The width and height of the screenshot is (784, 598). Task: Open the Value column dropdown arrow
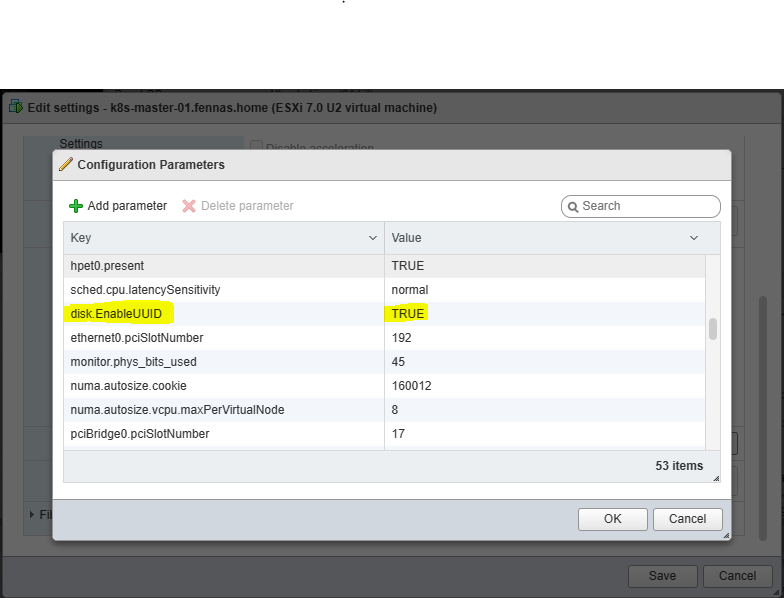click(694, 238)
